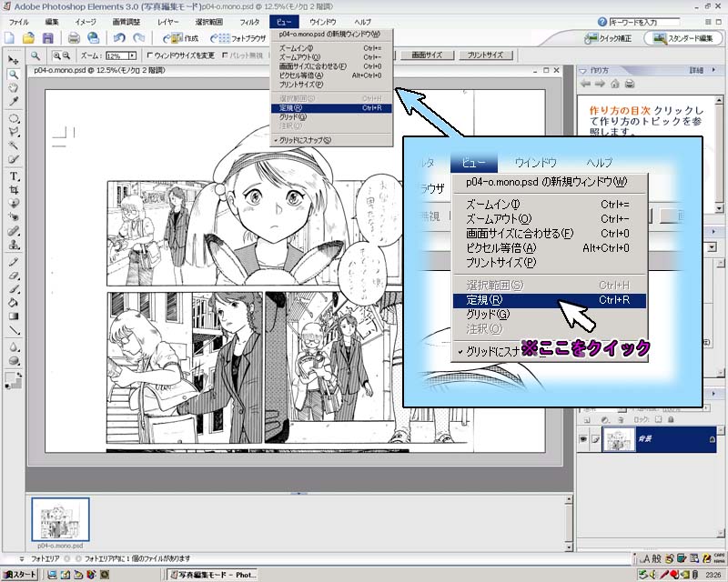Click the クイック補正 button
Image resolution: width=728 pixels, height=582 pixels.
pyautogui.click(x=609, y=38)
